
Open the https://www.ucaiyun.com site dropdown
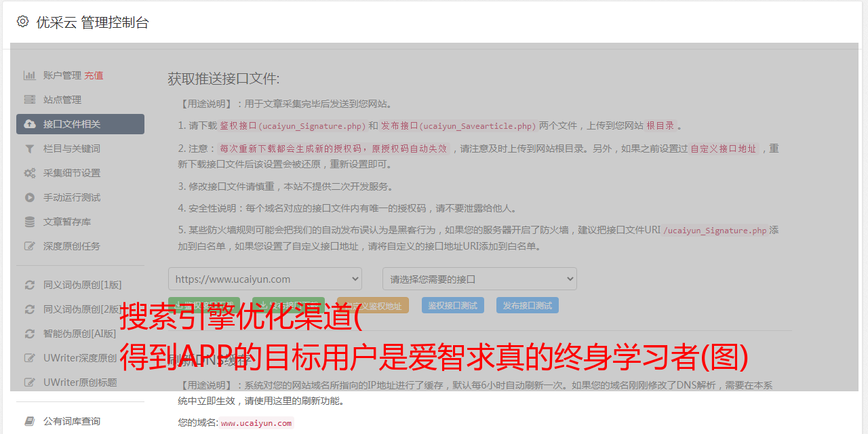265,279
